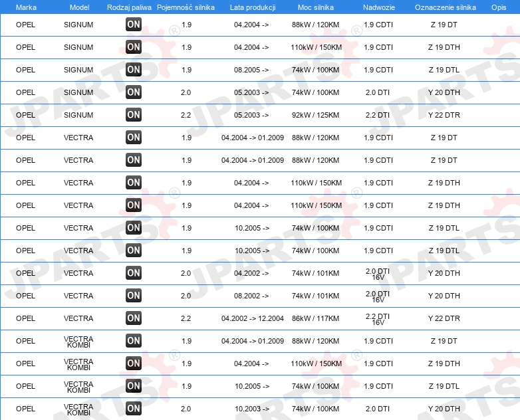Click the Moc silnika column header
The height and width of the screenshot is (420, 520).
coord(316,7)
